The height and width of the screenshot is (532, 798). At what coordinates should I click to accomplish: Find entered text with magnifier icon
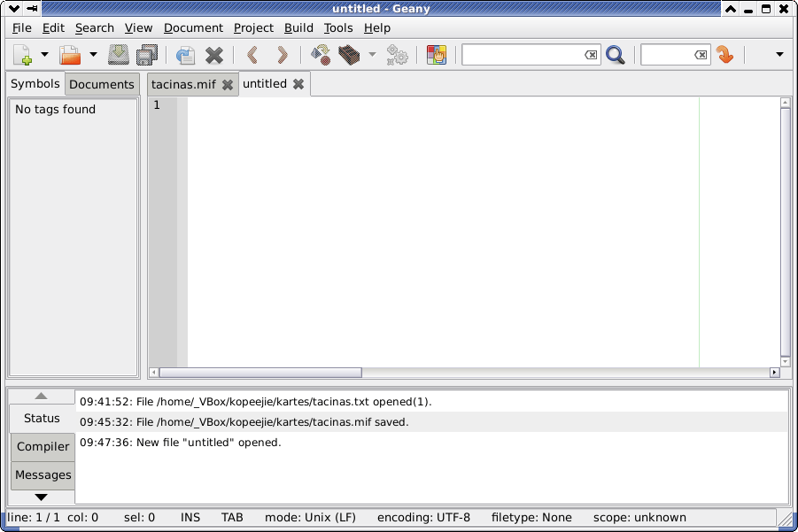click(616, 54)
